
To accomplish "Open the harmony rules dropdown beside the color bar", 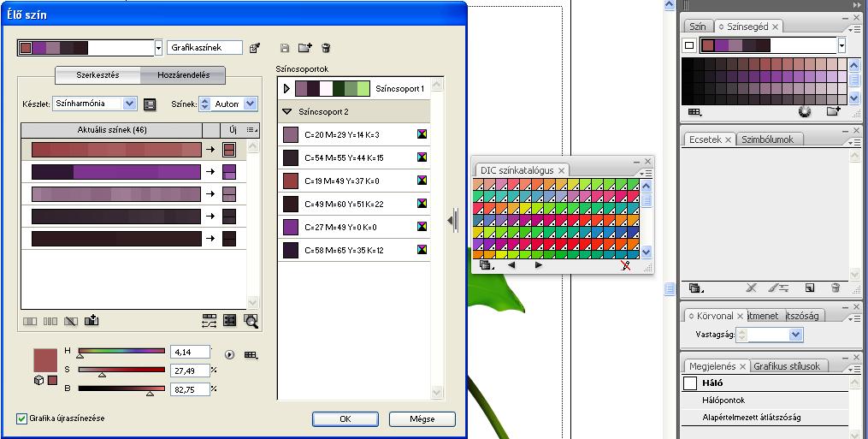I will coord(158,48).
